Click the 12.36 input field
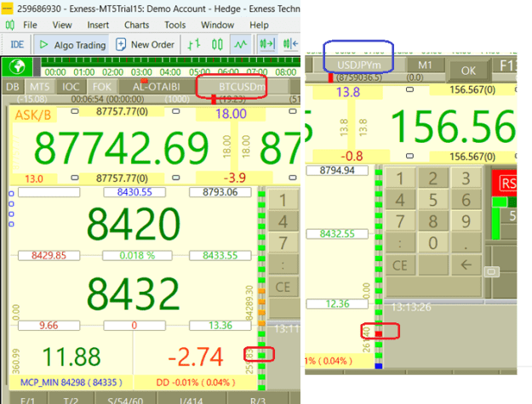Screen dimensions: 532x404 [337, 304]
